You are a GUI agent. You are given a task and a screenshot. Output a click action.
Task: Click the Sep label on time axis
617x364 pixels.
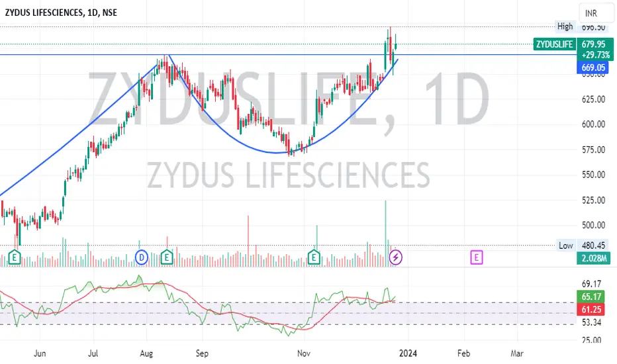[202, 353]
